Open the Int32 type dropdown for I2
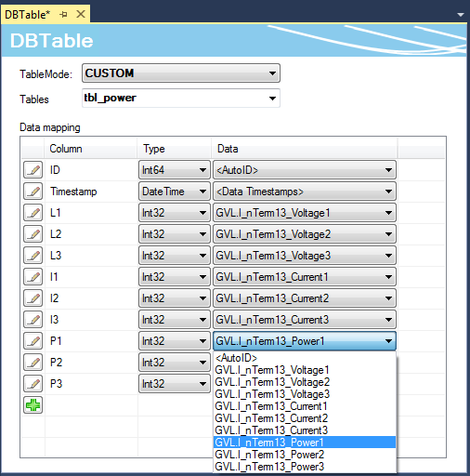The height and width of the screenshot is (476, 470). (x=175, y=298)
